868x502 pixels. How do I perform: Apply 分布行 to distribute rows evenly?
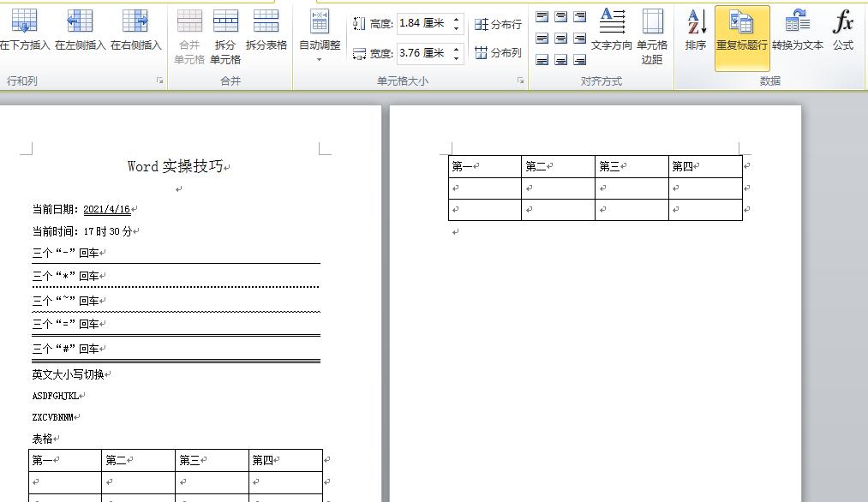(496, 24)
